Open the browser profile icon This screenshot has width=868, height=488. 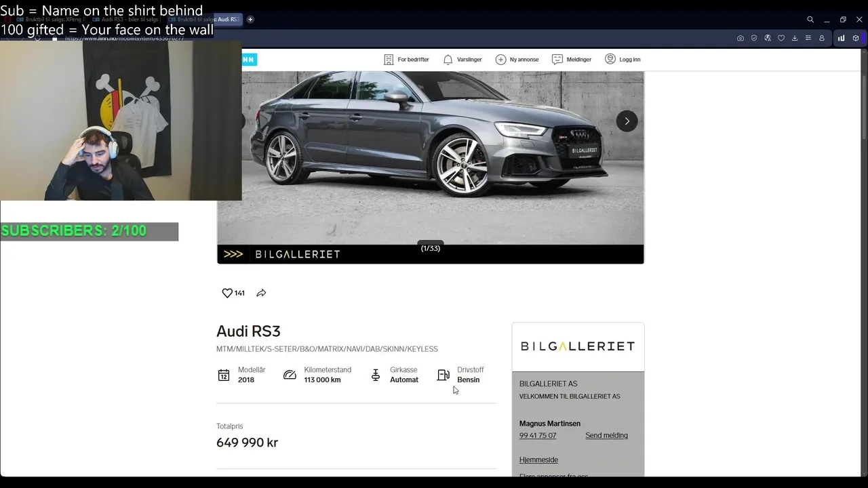(x=822, y=38)
